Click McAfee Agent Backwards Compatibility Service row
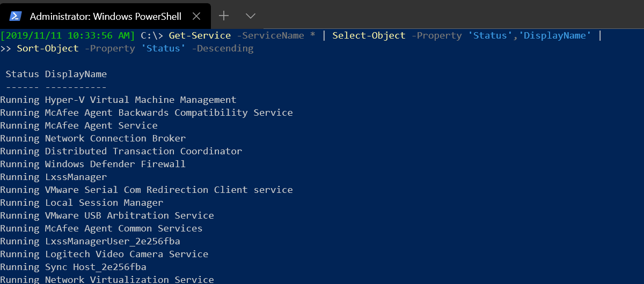Image resolution: width=644 pixels, height=284 pixels. click(x=147, y=113)
